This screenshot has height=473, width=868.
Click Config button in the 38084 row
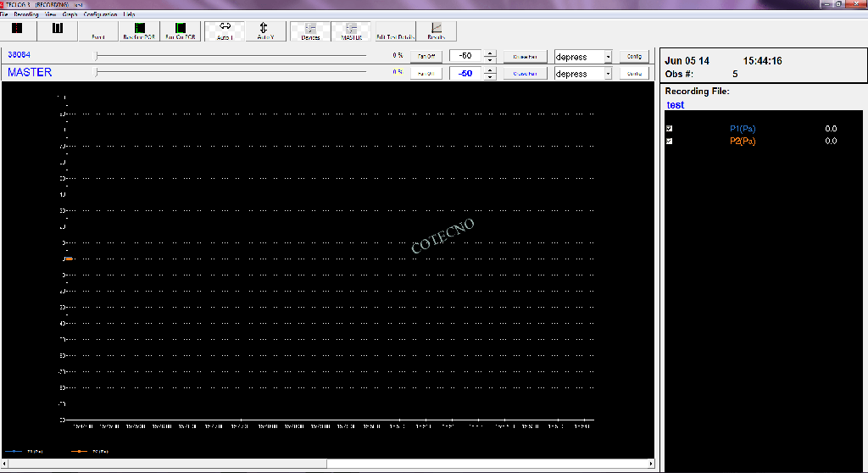pyautogui.click(x=634, y=57)
